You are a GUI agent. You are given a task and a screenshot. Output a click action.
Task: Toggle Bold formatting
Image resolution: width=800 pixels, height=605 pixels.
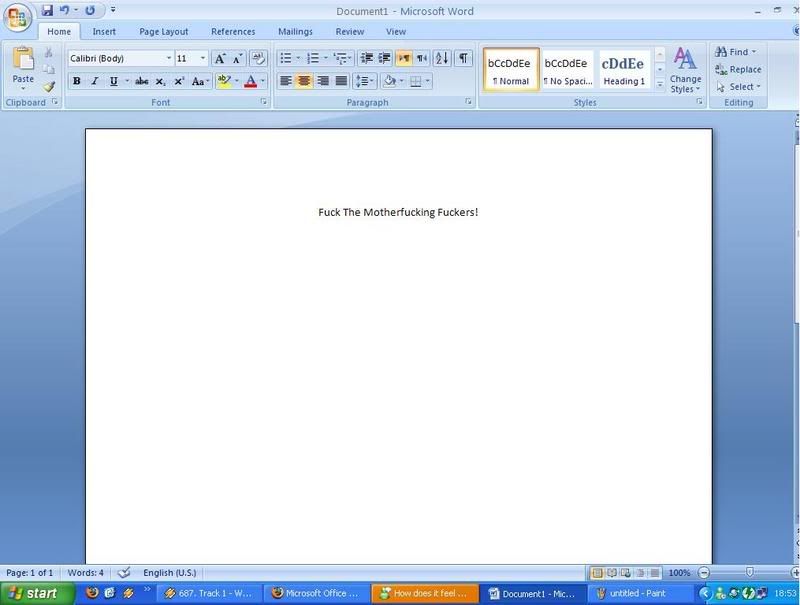tap(76, 81)
